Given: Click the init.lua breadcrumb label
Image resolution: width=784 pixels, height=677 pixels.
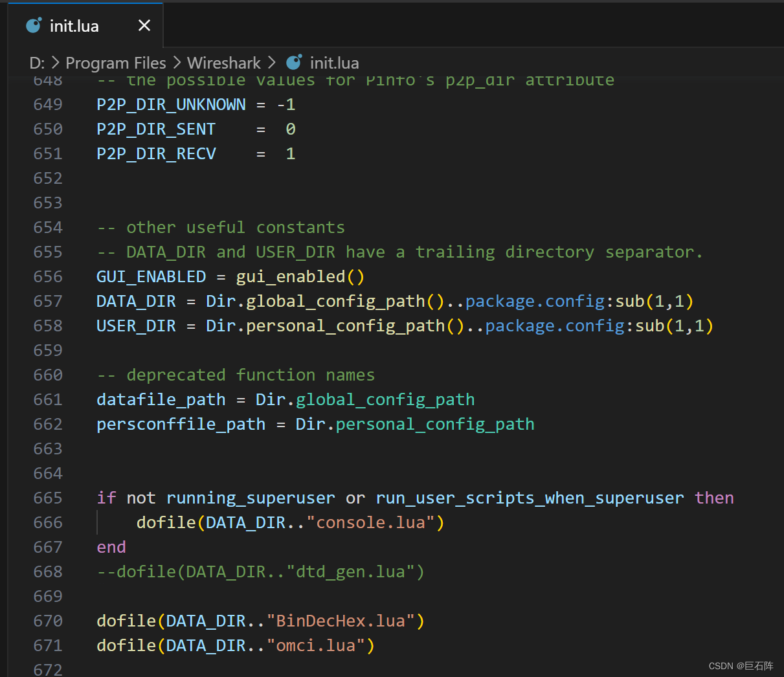Looking at the screenshot, I should click(x=334, y=62).
